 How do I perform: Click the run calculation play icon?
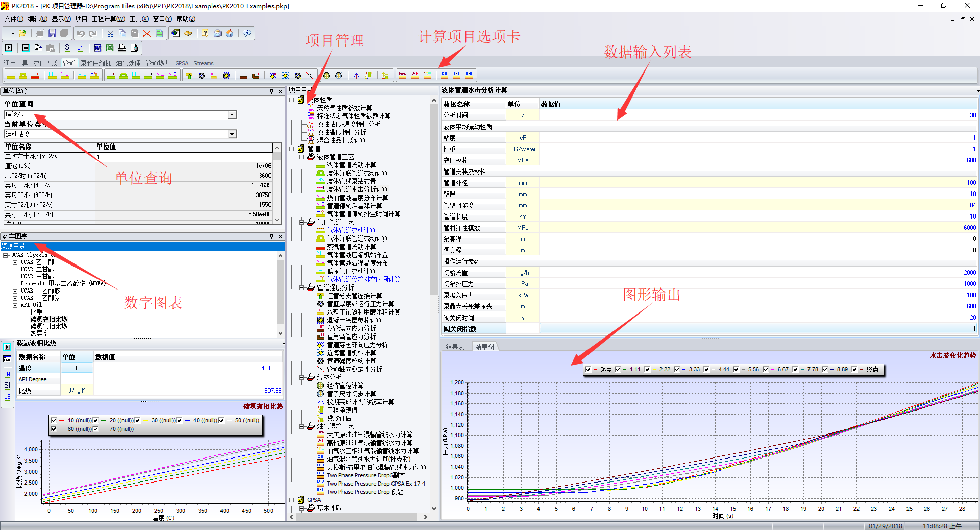tap(9, 47)
